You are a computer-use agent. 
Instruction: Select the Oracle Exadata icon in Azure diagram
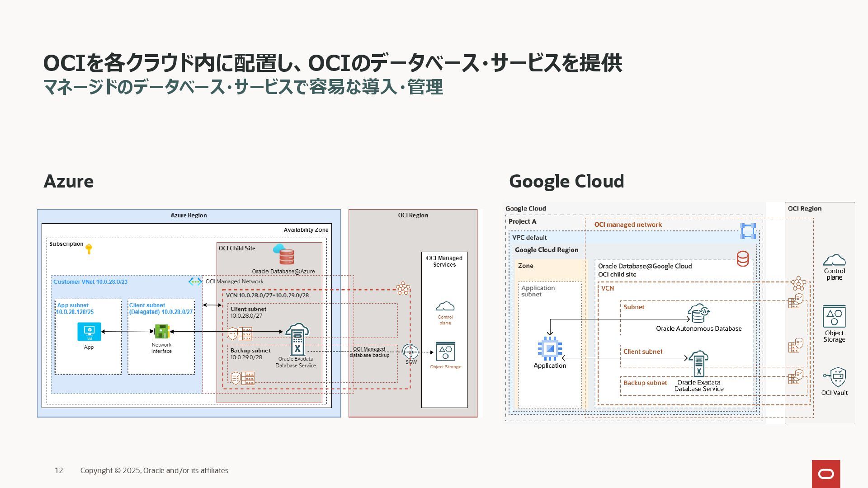pos(297,339)
